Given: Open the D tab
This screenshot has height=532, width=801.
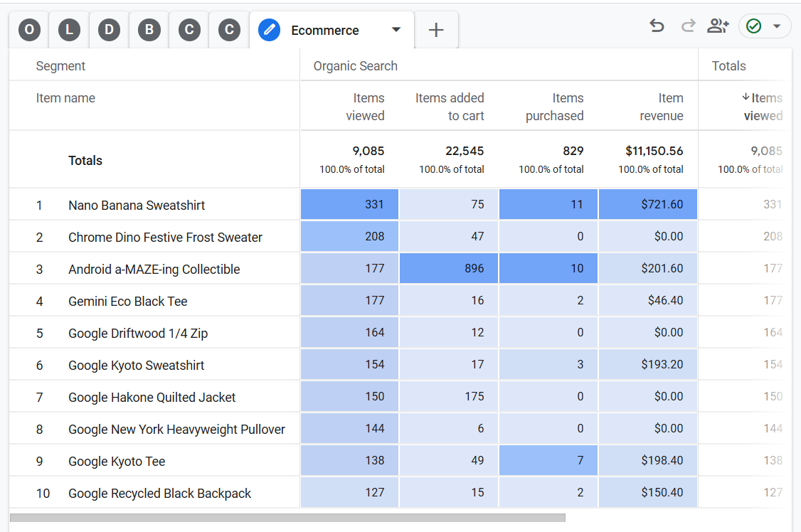Looking at the screenshot, I should 109,30.
